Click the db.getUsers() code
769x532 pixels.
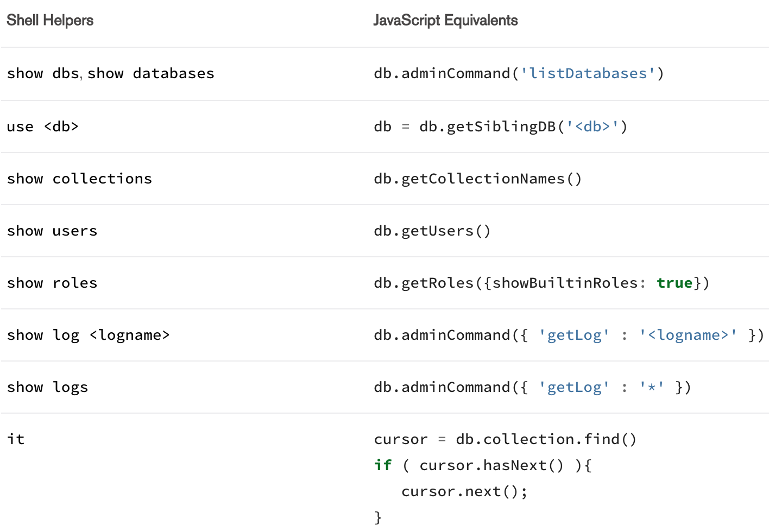point(432,231)
